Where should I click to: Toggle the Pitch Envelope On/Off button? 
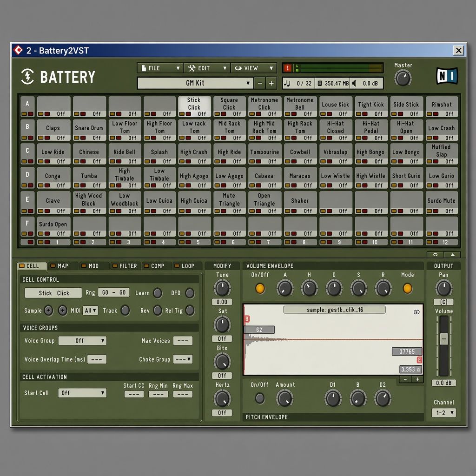[259, 398]
